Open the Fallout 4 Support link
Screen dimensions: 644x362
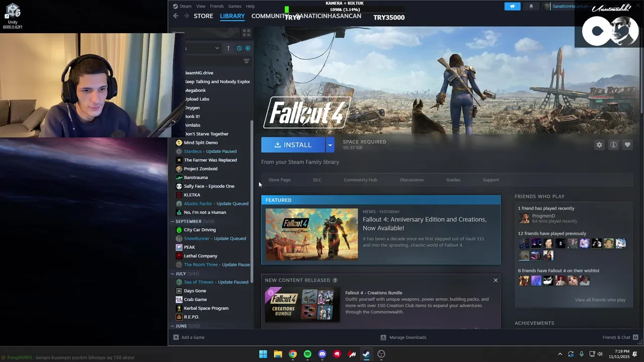[x=491, y=179]
